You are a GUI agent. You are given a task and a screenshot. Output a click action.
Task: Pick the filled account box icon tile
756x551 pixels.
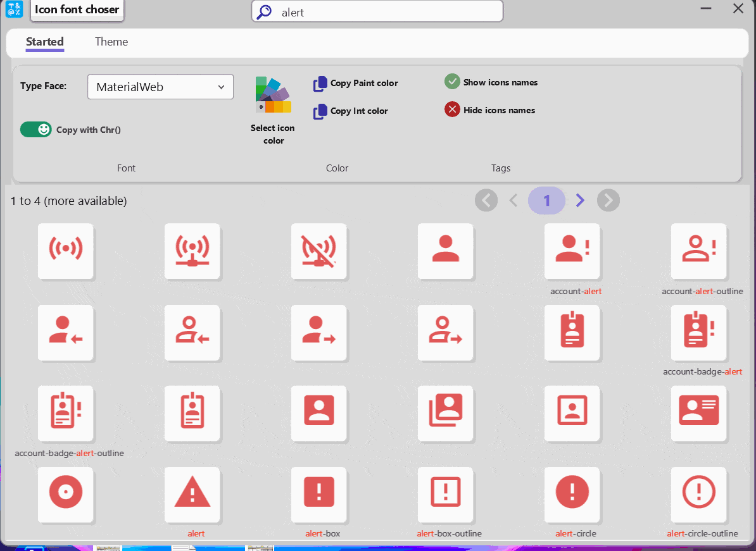click(x=318, y=413)
